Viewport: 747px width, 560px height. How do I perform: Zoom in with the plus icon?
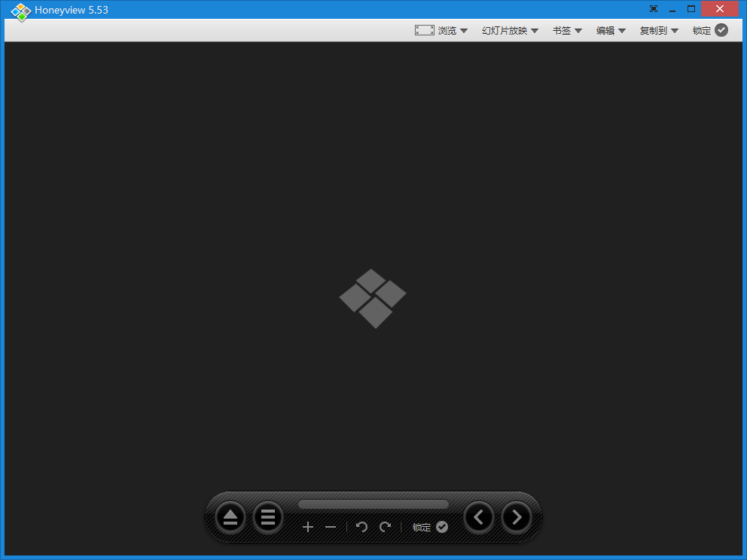(307, 527)
